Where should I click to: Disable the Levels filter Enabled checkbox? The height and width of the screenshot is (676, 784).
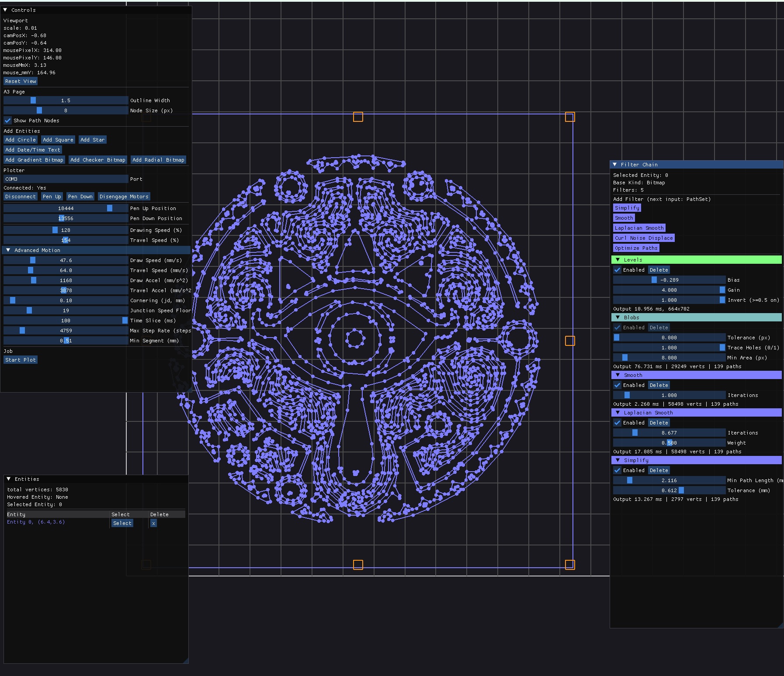point(617,270)
